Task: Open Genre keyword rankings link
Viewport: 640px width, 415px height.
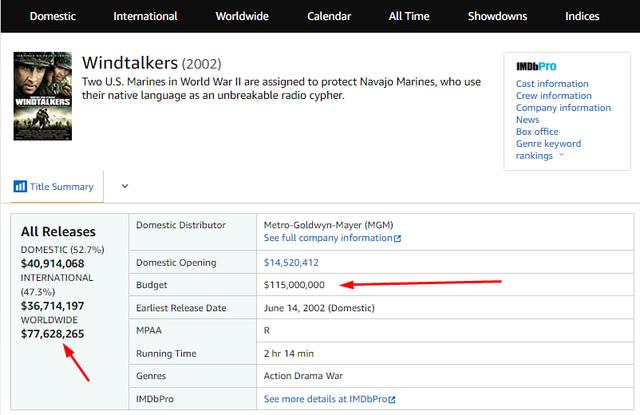Action: pyautogui.click(x=548, y=149)
